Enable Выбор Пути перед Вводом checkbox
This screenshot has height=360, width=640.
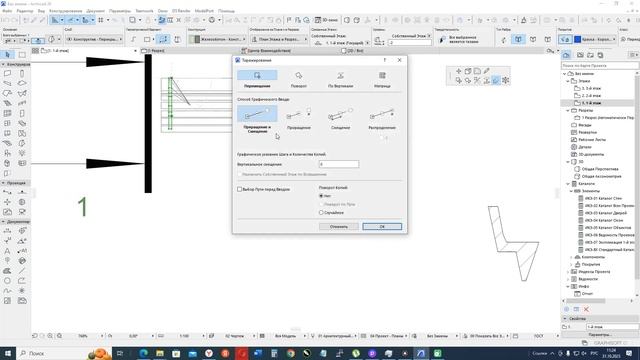[x=240, y=189]
